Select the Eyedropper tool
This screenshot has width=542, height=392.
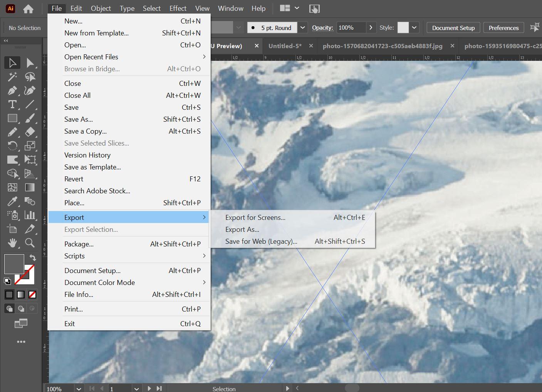(x=12, y=201)
